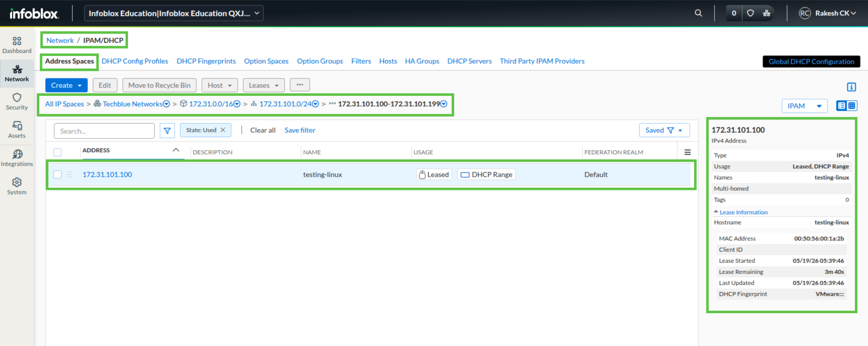Click the DESCRIPTION column header

coord(212,152)
